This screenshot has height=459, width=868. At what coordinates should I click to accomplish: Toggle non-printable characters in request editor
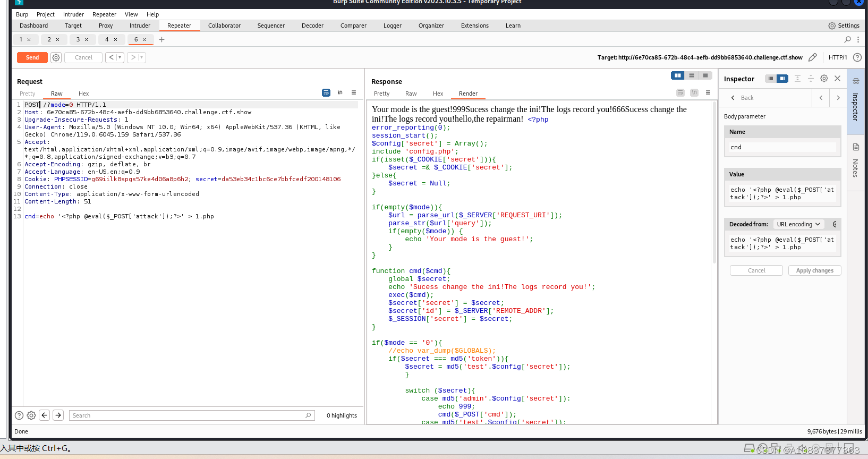tap(340, 92)
